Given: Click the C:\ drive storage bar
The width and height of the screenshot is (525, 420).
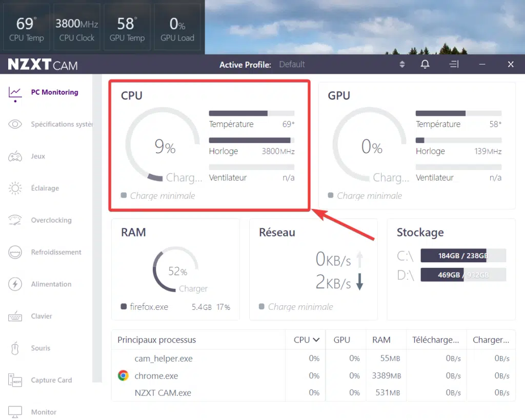Looking at the screenshot, I should point(463,256).
